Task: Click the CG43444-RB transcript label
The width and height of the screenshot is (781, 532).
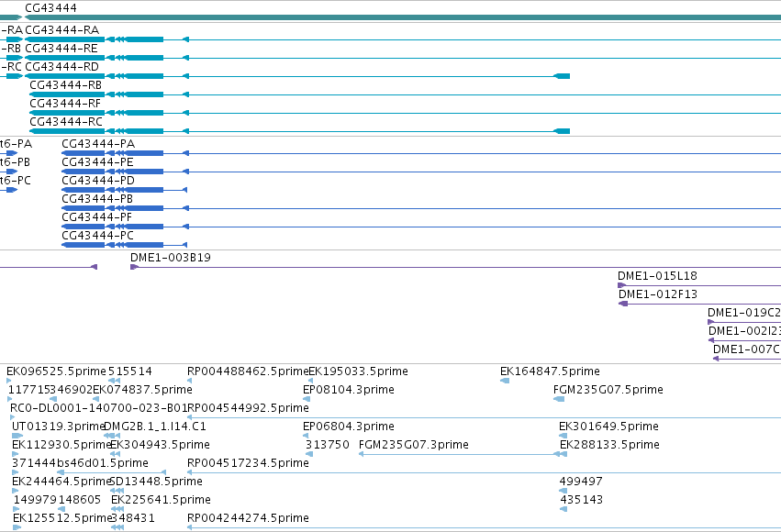Action: point(66,85)
